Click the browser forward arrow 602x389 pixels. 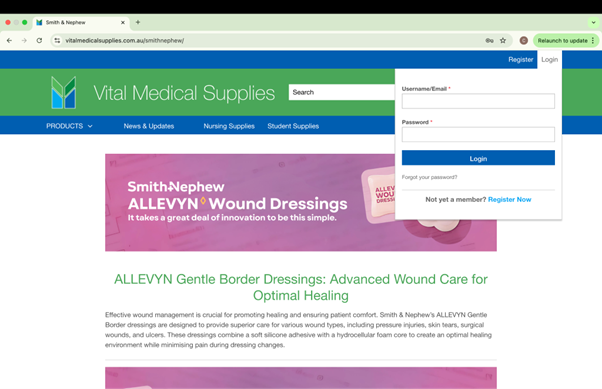[x=24, y=40]
